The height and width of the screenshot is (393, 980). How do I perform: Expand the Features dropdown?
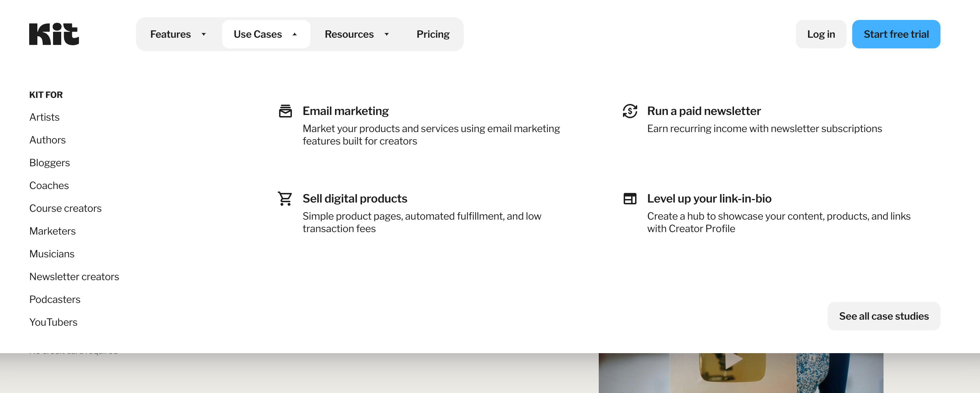(178, 34)
